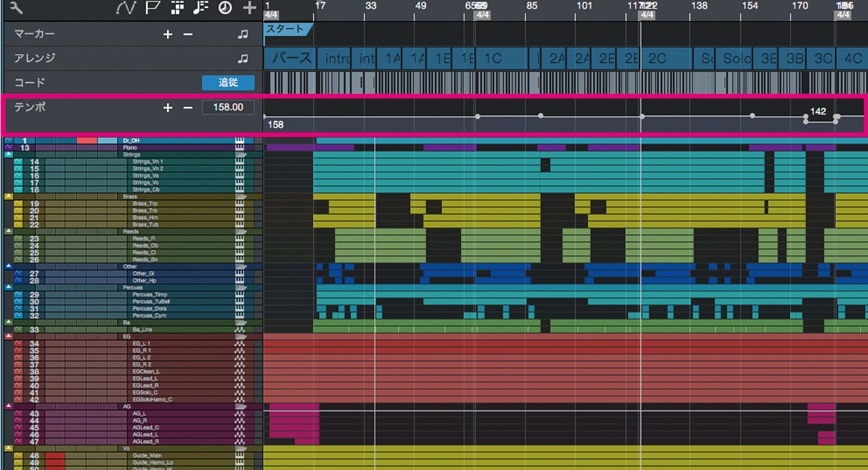Select the 3C arranger section
Image resolution: width=868 pixels, height=470 pixels.
tap(821, 59)
